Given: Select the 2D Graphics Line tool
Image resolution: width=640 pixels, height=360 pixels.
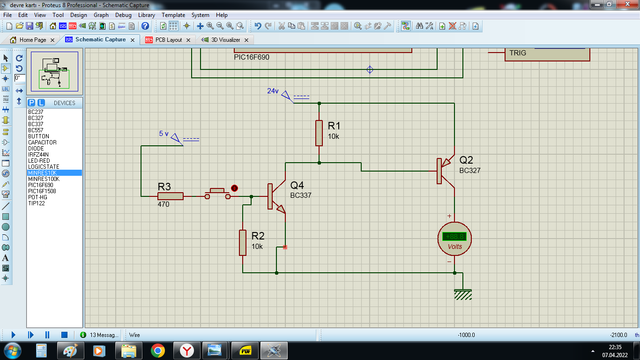Looking at the screenshot, I should click(6, 206).
